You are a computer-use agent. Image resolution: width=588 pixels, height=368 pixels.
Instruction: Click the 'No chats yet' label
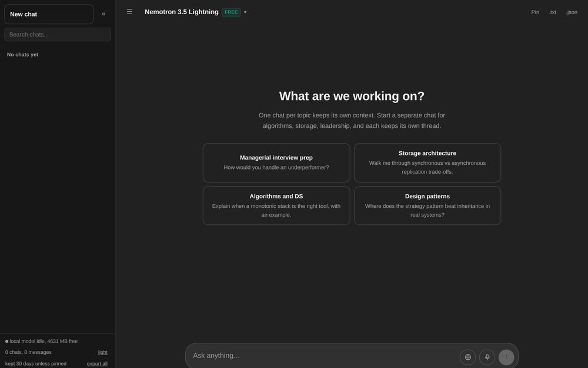[x=22, y=54]
